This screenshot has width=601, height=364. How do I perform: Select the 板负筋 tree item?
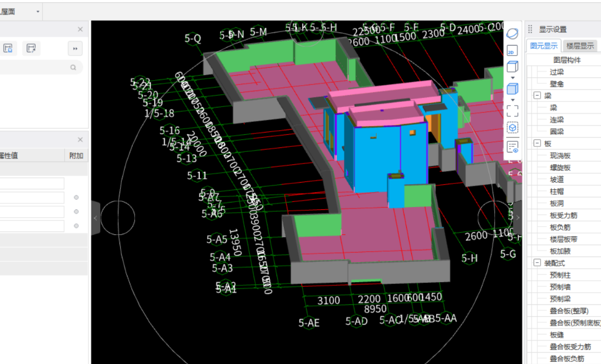(560, 227)
